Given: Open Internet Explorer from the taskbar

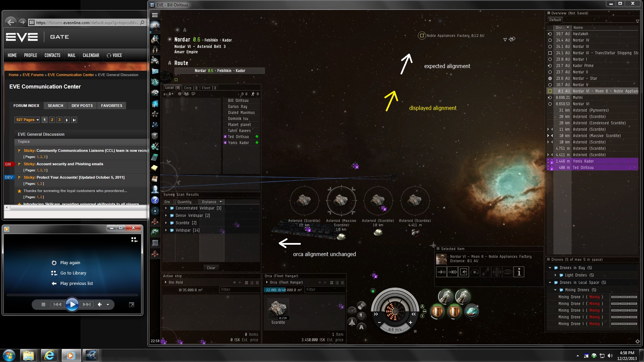Looking at the screenshot, I should [49, 355].
